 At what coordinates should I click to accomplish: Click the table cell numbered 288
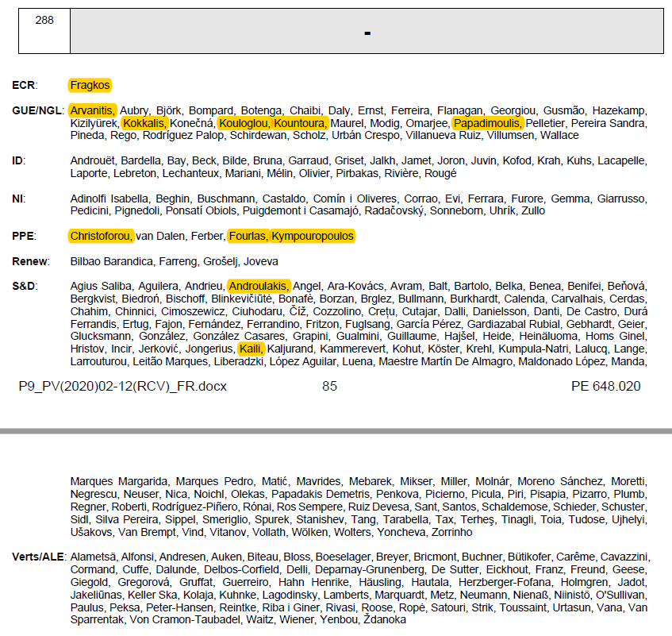click(x=44, y=21)
